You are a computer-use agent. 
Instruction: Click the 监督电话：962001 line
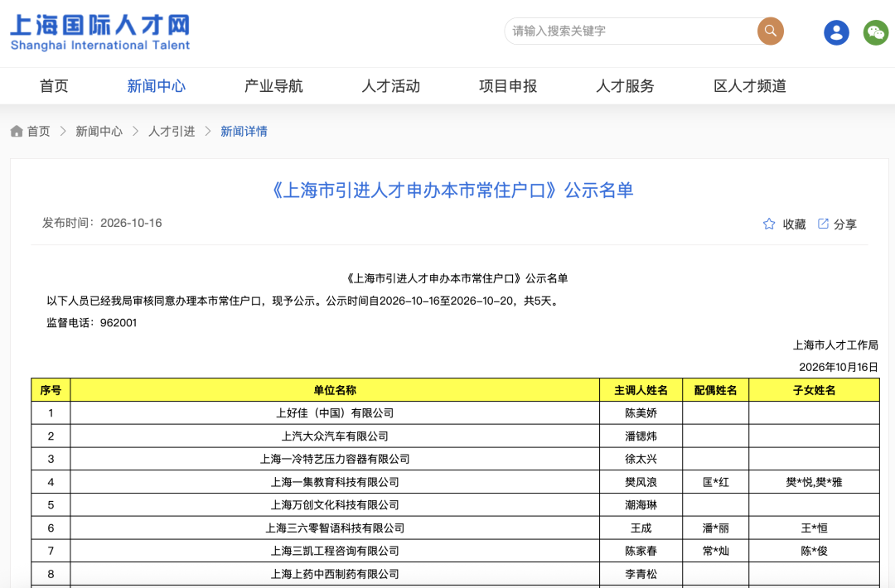tap(92, 323)
